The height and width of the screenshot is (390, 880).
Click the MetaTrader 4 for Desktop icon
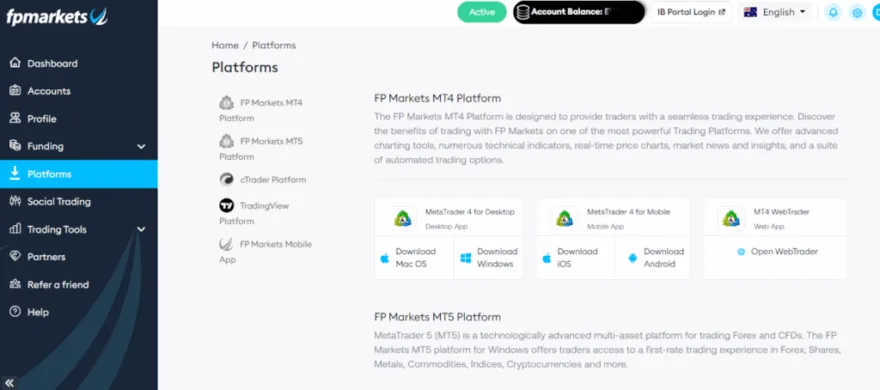[403, 218]
